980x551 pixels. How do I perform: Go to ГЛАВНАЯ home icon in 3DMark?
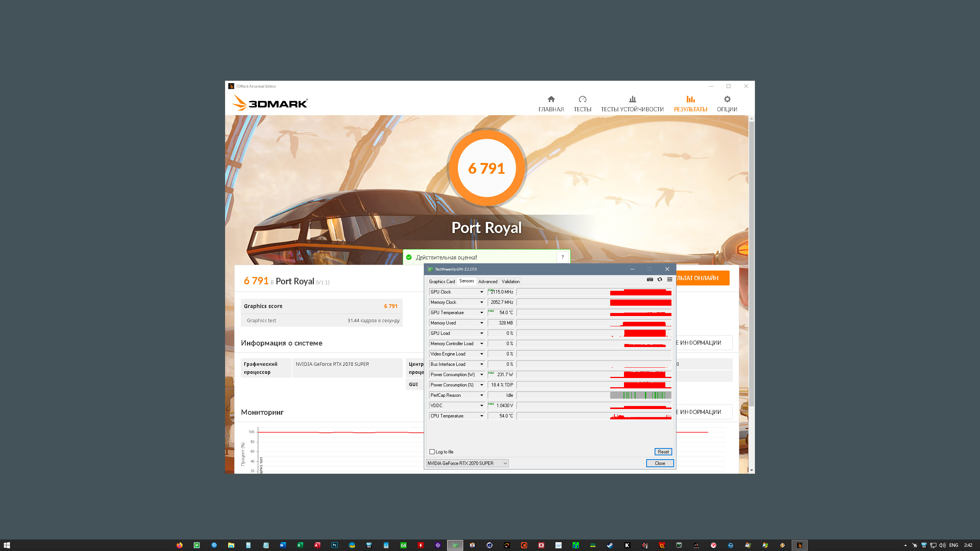point(551,99)
